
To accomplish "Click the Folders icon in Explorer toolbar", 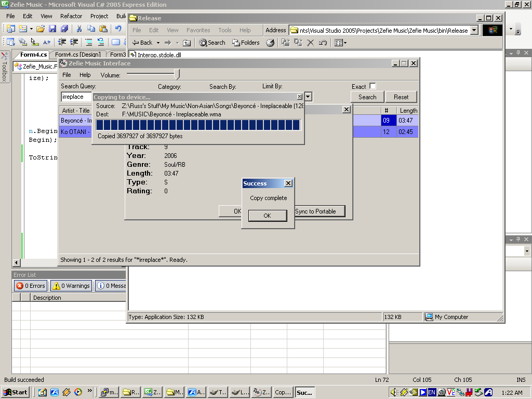I will point(246,43).
